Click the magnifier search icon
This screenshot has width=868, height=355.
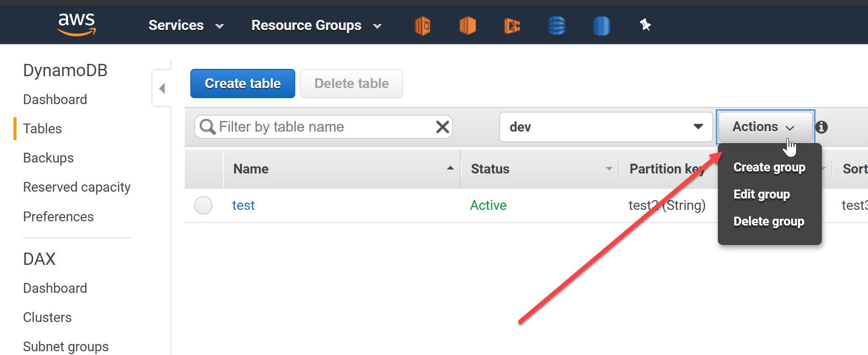click(x=207, y=127)
